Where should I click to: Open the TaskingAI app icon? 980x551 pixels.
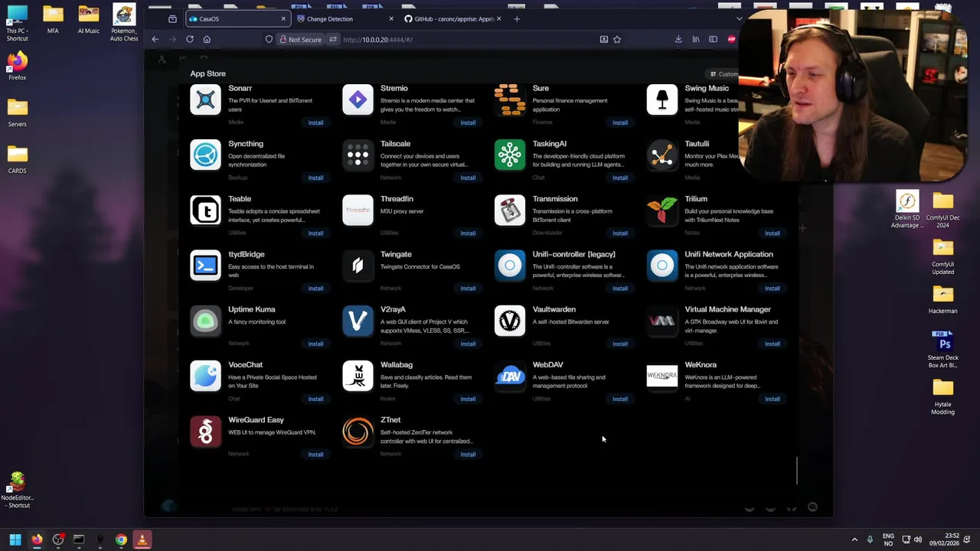click(510, 155)
